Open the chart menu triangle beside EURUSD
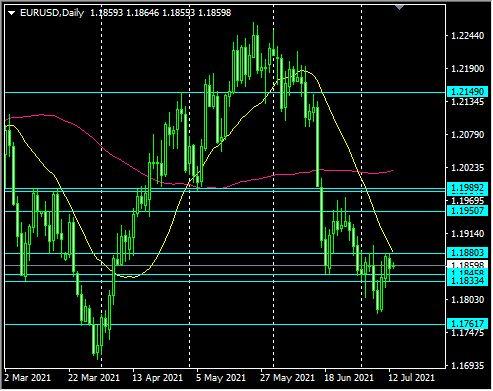The height and width of the screenshot is (391, 493). click(x=12, y=13)
